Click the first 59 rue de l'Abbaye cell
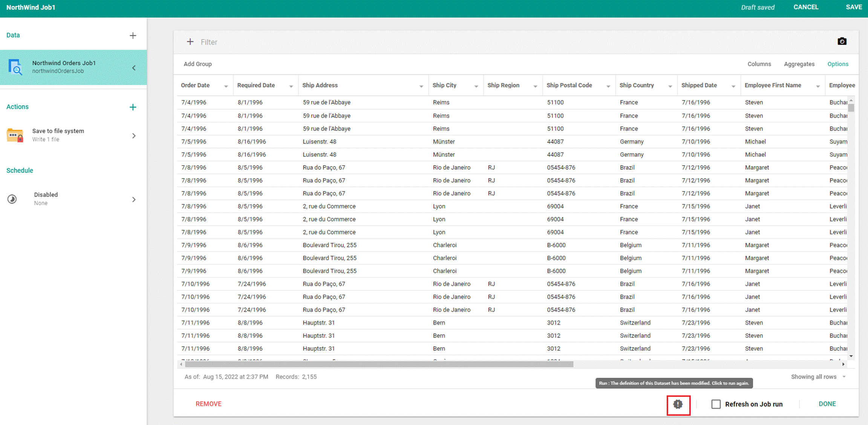Screen dimensions: 868x425 point(326,103)
